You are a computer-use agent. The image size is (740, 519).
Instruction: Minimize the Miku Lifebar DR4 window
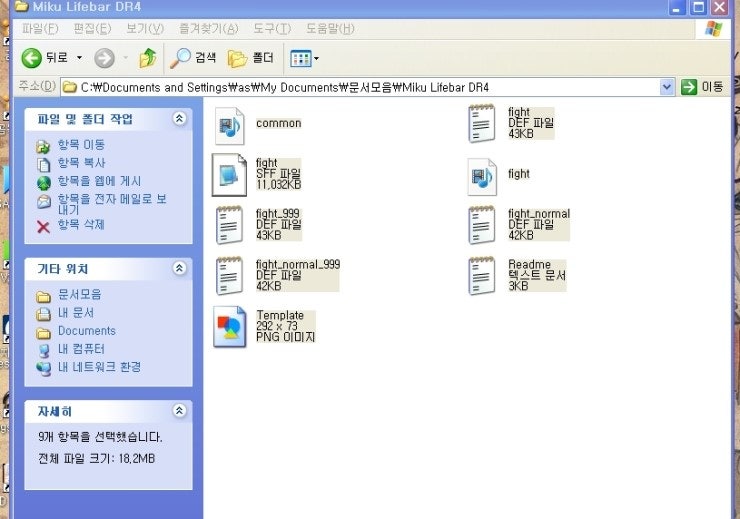tap(677, 7)
